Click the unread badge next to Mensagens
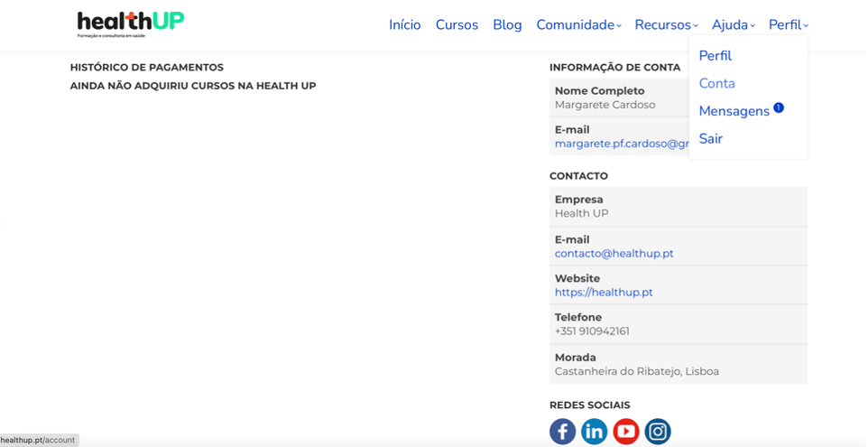Viewport: 868px width, 447px height. pyautogui.click(x=779, y=107)
